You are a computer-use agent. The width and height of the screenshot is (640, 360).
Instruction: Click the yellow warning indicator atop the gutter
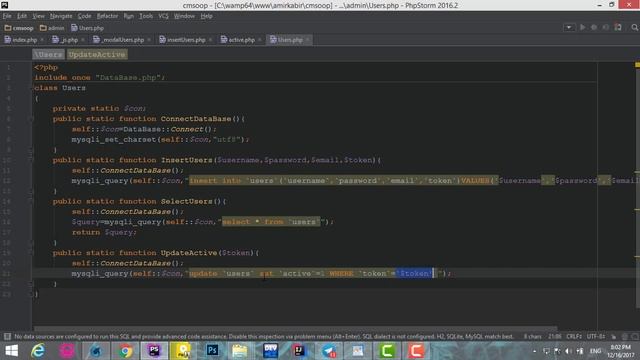(x=637, y=64)
